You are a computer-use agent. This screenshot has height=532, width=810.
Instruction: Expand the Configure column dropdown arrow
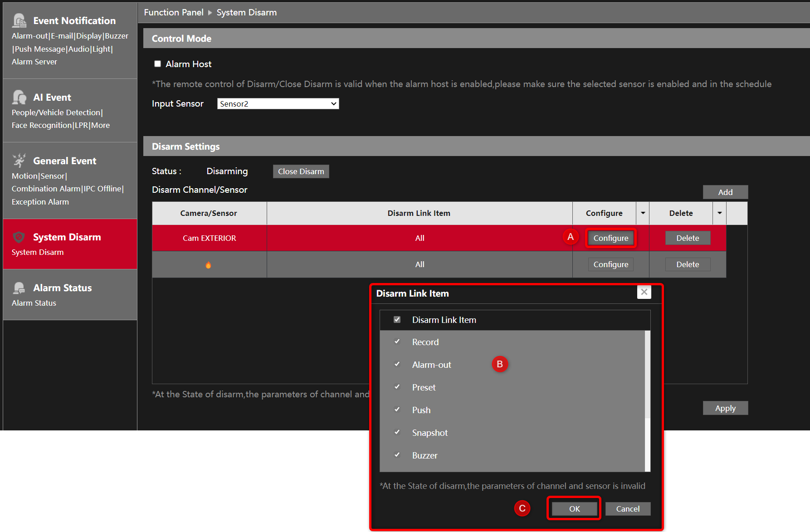(643, 213)
